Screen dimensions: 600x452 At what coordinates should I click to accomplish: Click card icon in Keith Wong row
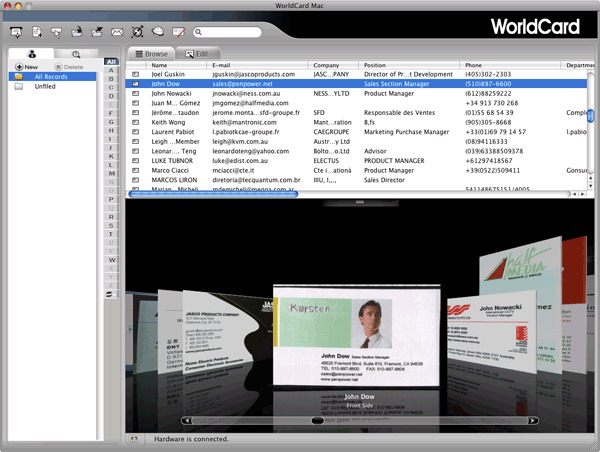(x=135, y=122)
